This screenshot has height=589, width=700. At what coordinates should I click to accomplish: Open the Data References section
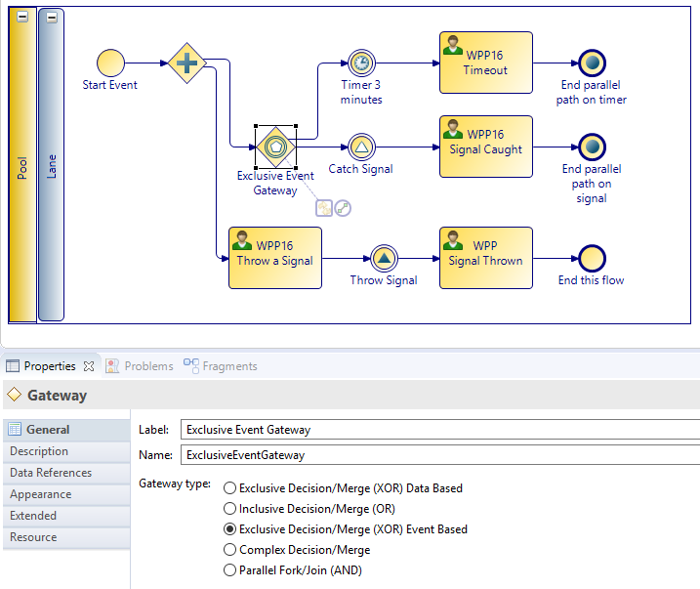coord(51,473)
